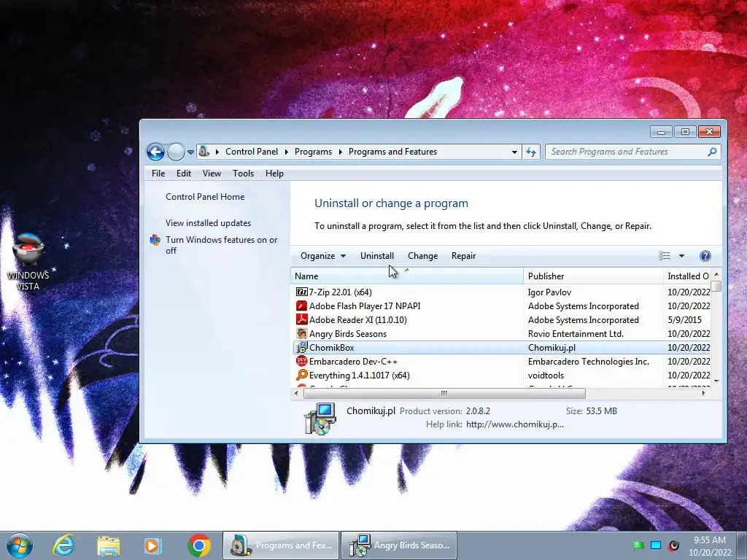Open the address bar history dropdown
Image resolution: width=747 pixels, height=560 pixels.
point(514,152)
